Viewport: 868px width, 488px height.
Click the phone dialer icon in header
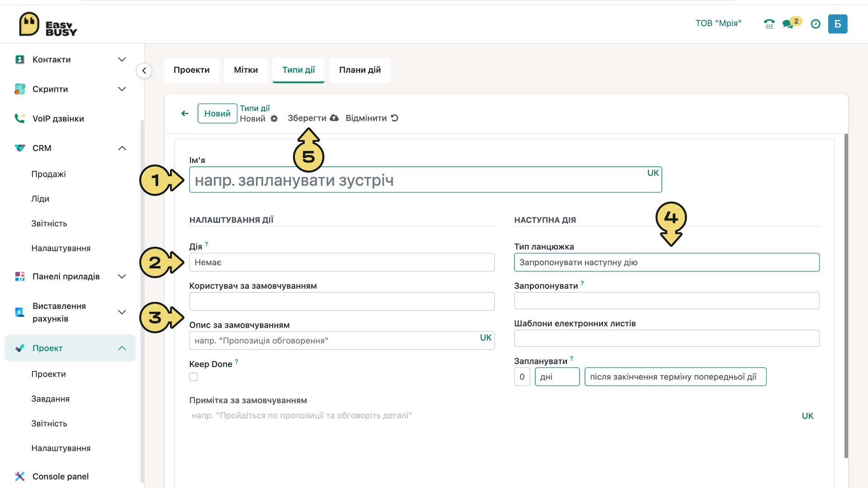coord(769,24)
